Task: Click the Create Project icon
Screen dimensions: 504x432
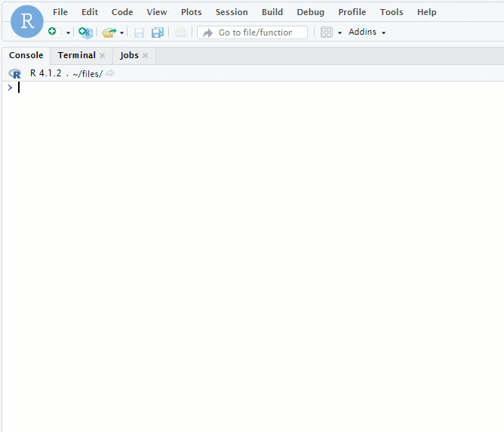Action: coord(85,32)
